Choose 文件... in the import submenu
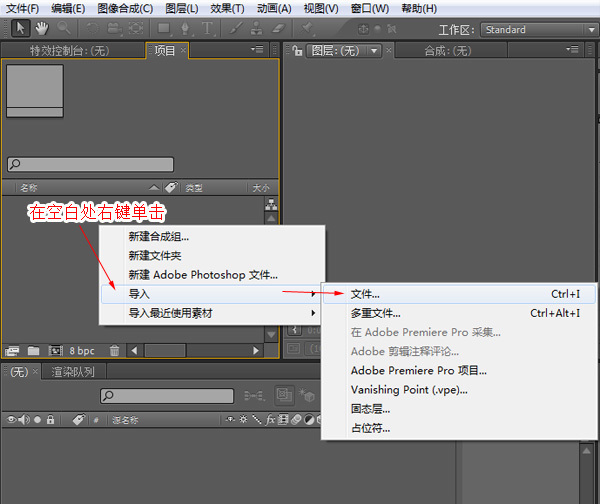 [x=459, y=294]
